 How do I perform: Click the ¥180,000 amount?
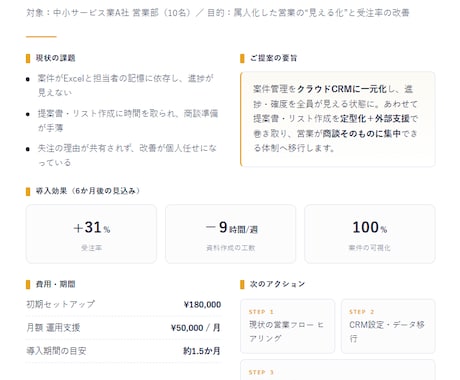(x=202, y=304)
